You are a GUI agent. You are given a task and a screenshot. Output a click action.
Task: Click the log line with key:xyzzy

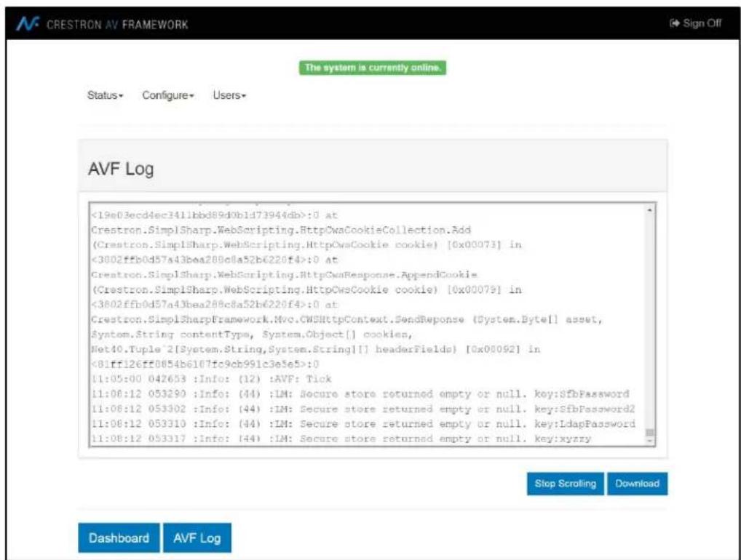[341, 439]
